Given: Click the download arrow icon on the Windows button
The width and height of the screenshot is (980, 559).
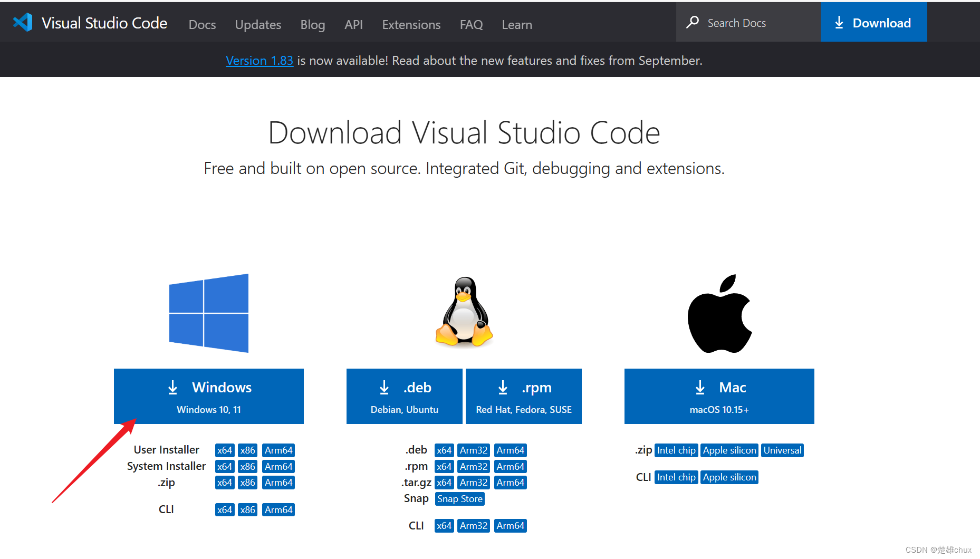Looking at the screenshot, I should click(x=173, y=387).
